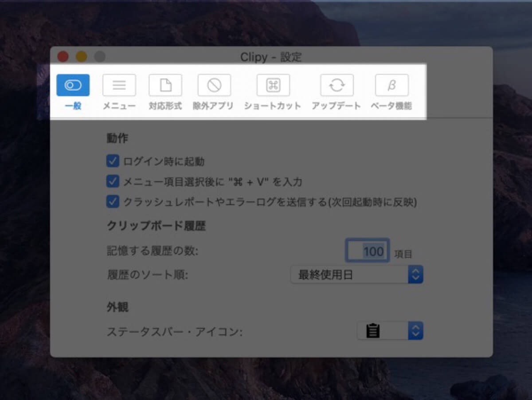This screenshot has width=532, height=400.
Task: Click the ショートカット tab label
Action: [273, 106]
